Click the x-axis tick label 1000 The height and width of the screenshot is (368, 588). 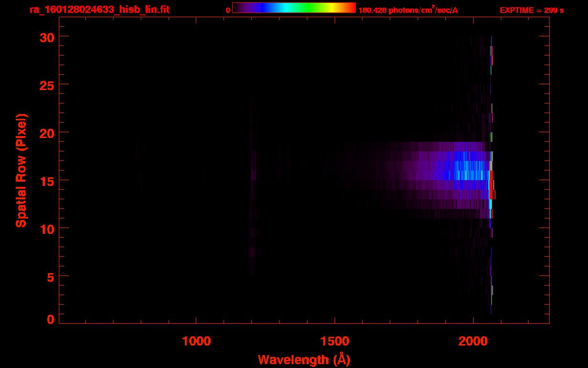[196, 341]
